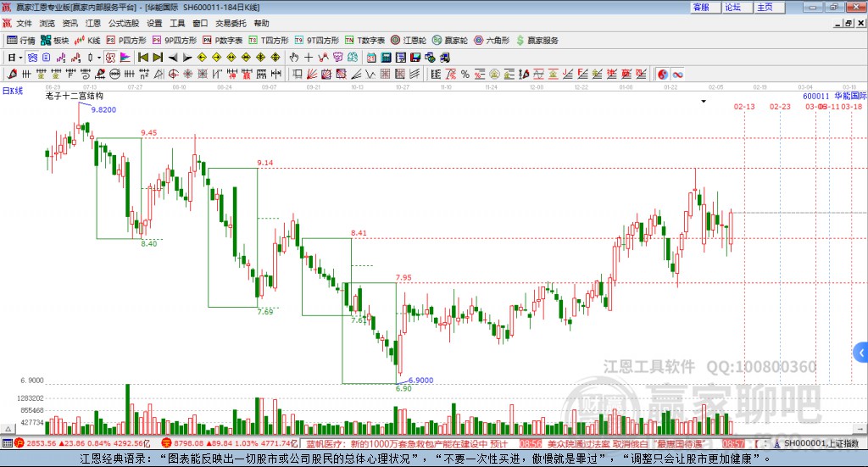Click the blue infinity symbol icon

[677, 74]
